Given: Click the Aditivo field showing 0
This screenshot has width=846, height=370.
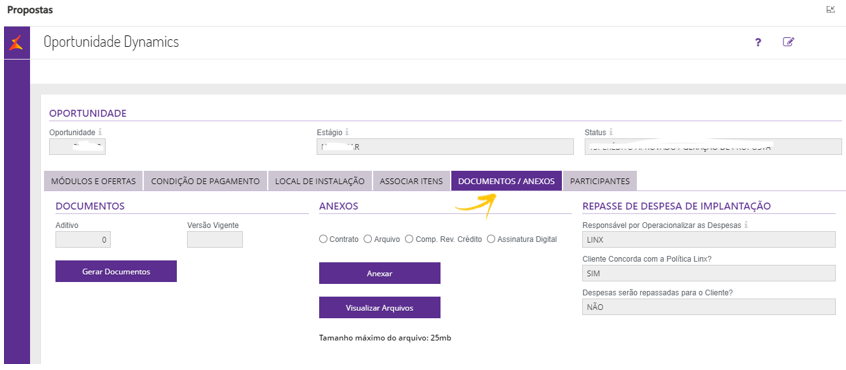Looking at the screenshot, I should point(83,240).
